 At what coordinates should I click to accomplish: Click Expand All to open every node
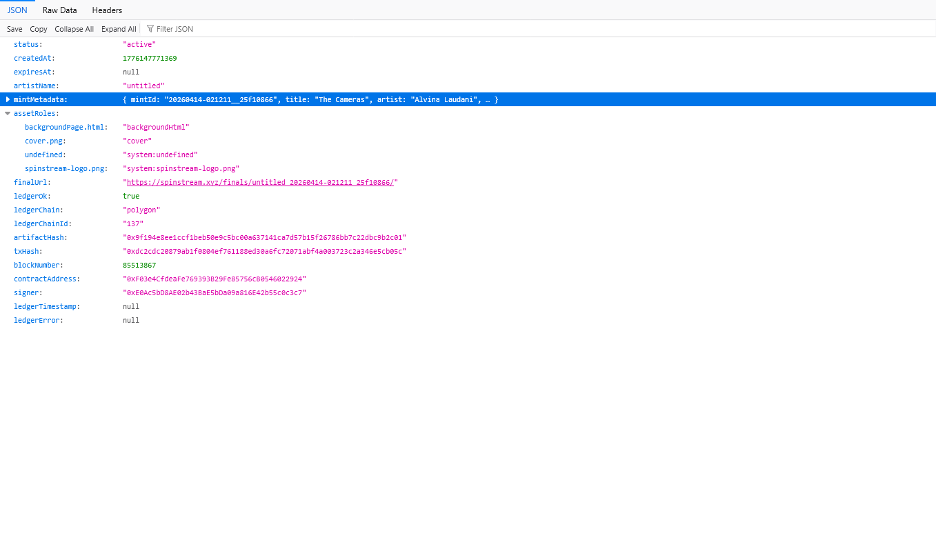pyautogui.click(x=118, y=29)
